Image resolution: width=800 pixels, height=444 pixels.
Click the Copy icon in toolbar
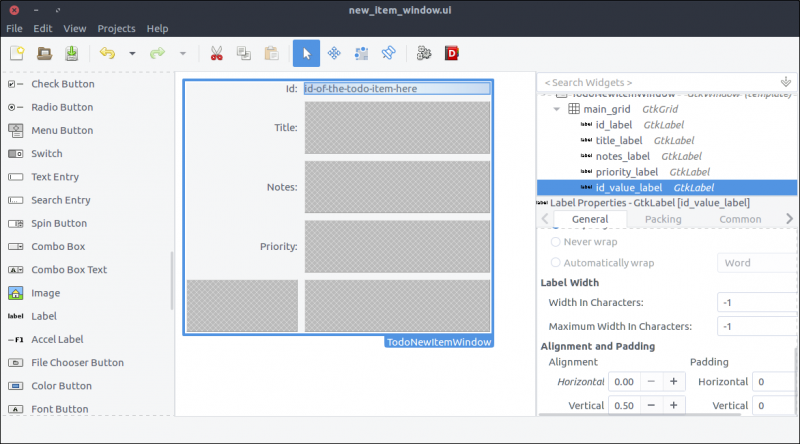243,53
